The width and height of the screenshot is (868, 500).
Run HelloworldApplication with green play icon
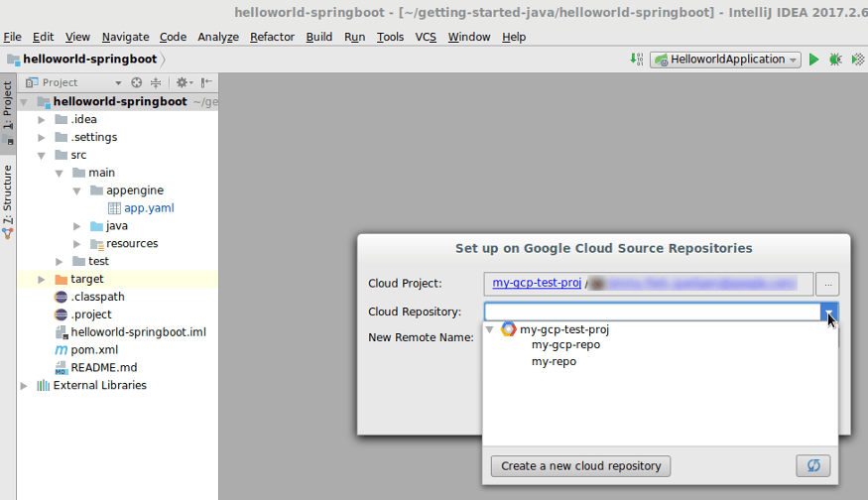pyautogui.click(x=813, y=60)
